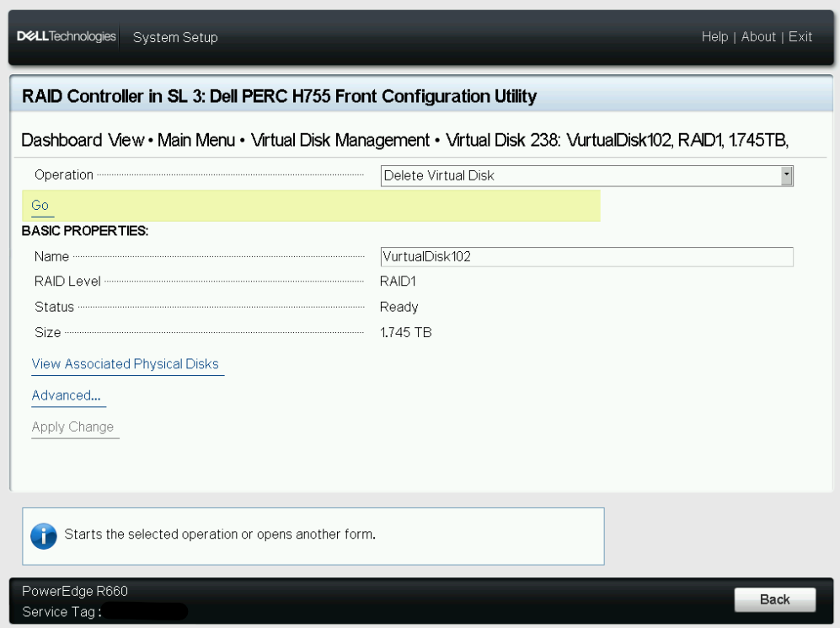
Task: Click the 'Status' label
Action: click(54, 307)
